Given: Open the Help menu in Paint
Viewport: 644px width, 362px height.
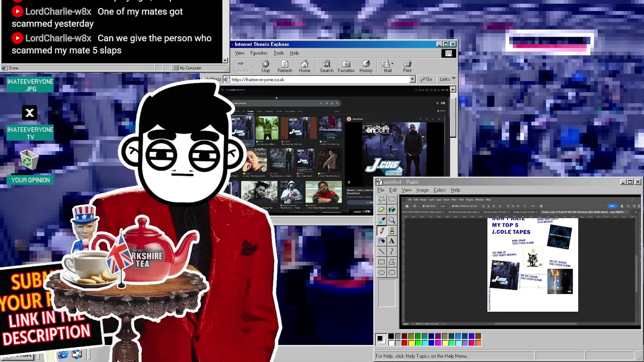Looking at the screenshot, I should (x=455, y=190).
